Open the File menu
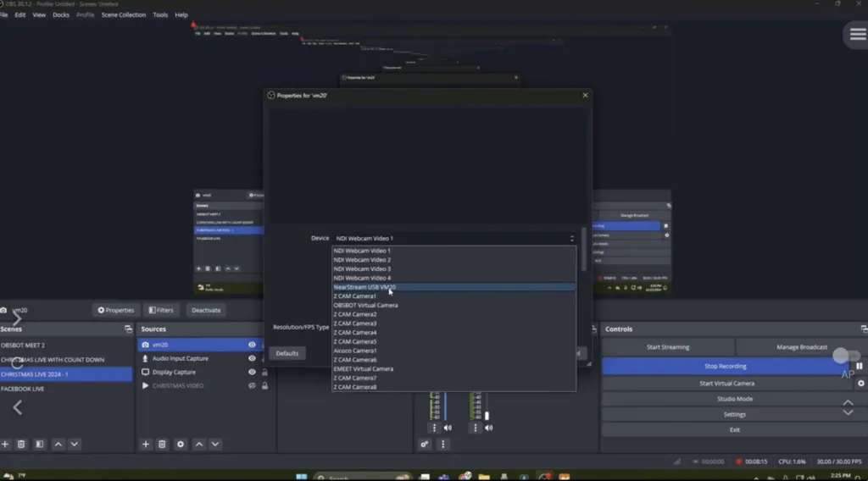 point(4,15)
